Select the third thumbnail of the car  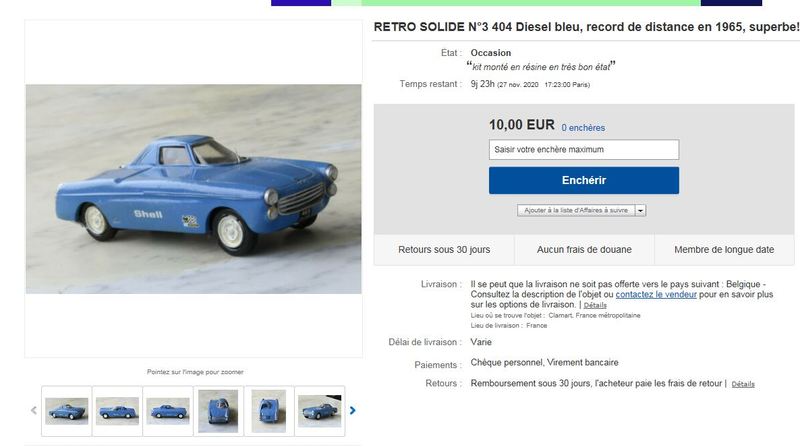pyautogui.click(x=168, y=411)
